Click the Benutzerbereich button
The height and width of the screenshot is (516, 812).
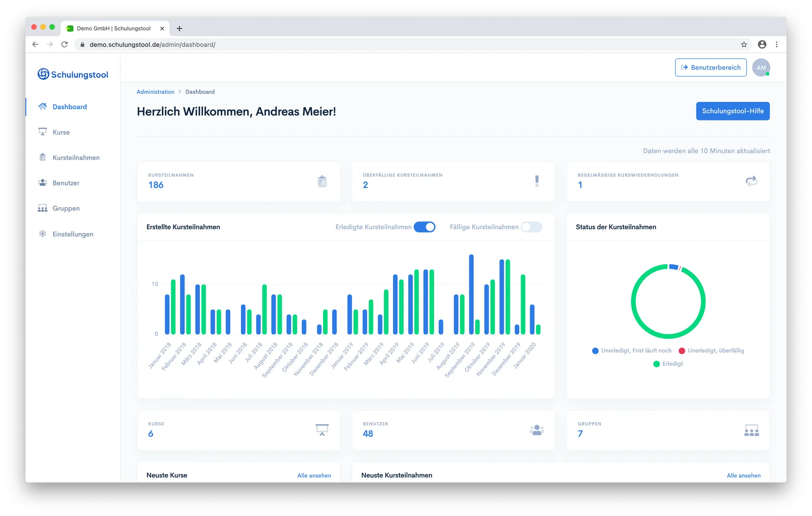click(710, 67)
